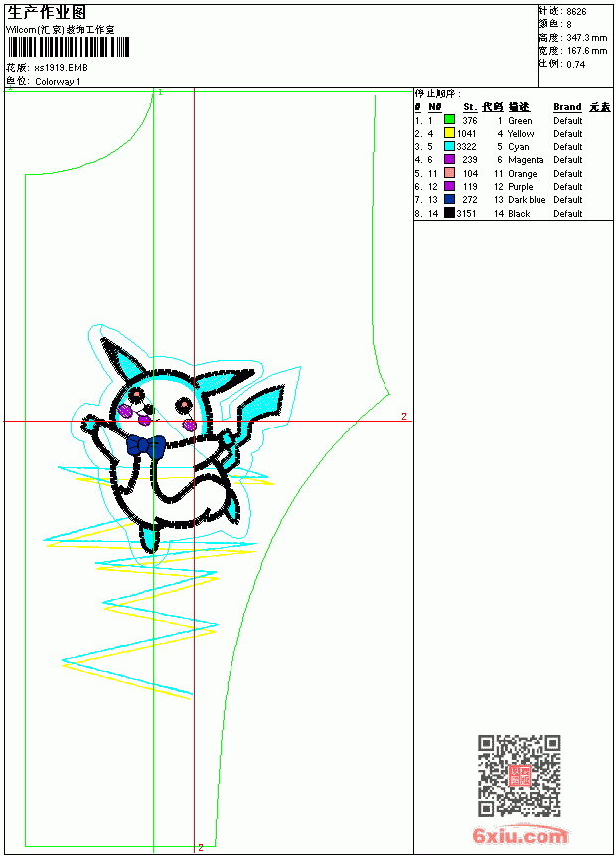
Task: Click the stitch count '3151' for Black
Action: (x=467, y=214)
